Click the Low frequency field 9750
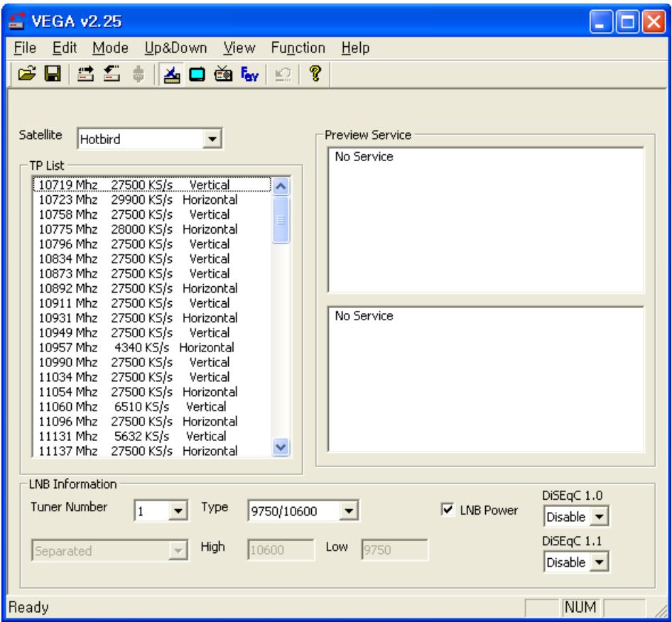 click(x=394, y=550)
